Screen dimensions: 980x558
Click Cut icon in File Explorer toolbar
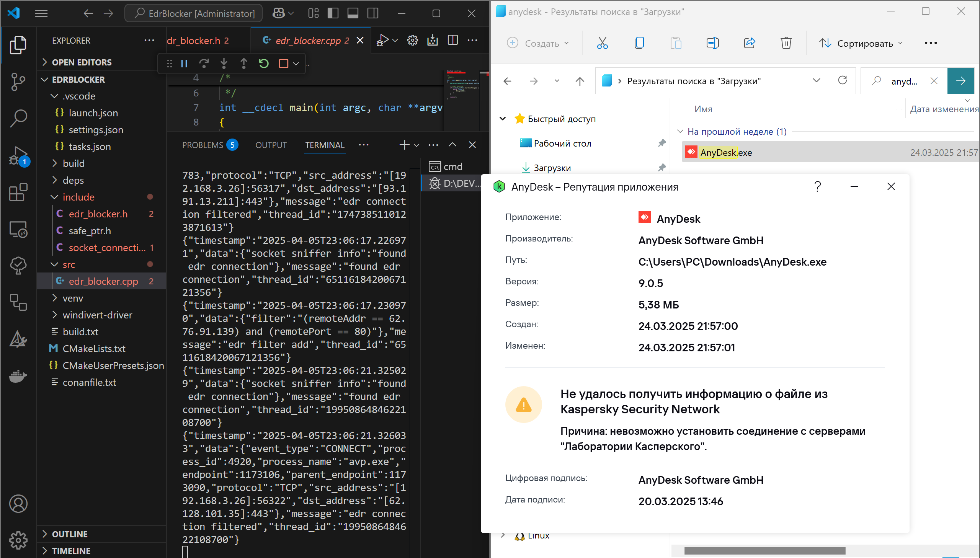(602, 43)
